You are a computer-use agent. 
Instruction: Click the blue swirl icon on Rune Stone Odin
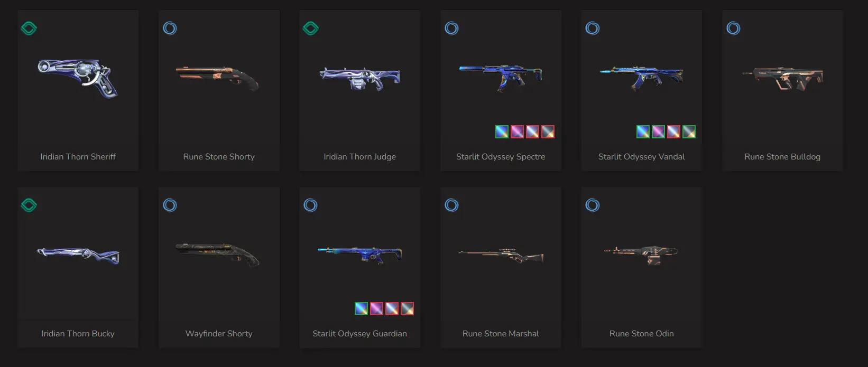(593, 205)
